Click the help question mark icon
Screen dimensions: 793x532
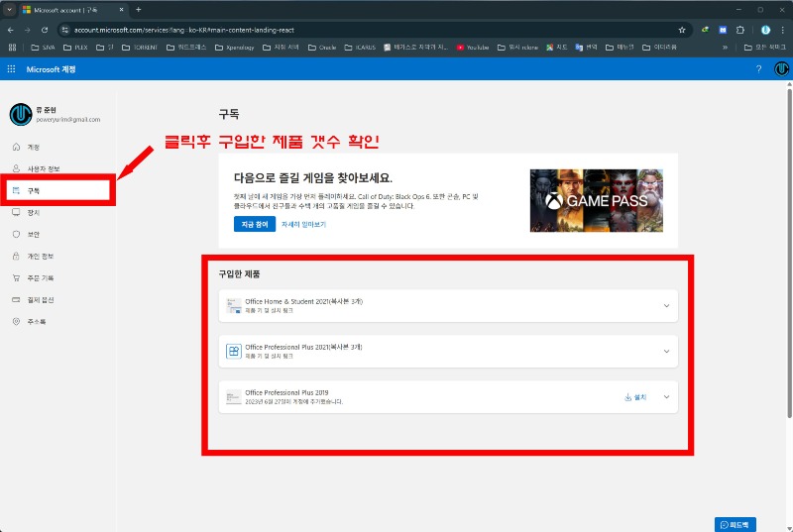(x=758, y=69)
